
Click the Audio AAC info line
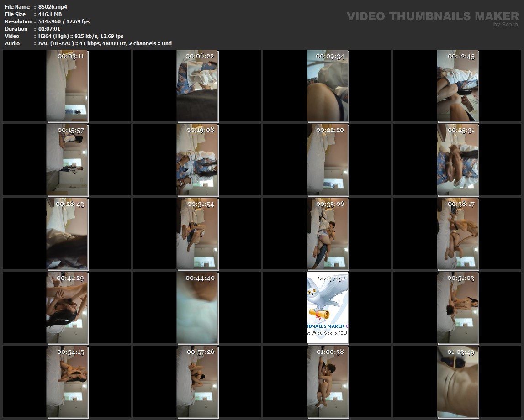(x=105, y=43)
